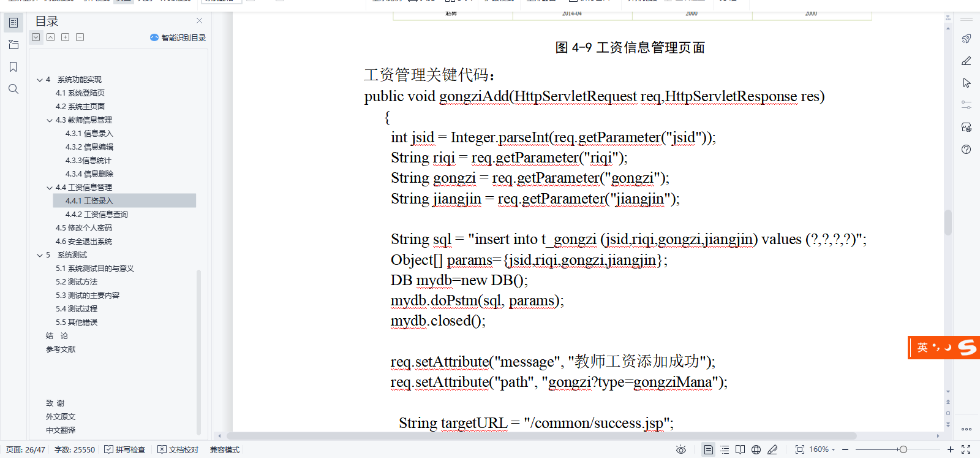Click the 智能识别目录 smart outline button
980x458 pixels.
(x=178, y=37)
